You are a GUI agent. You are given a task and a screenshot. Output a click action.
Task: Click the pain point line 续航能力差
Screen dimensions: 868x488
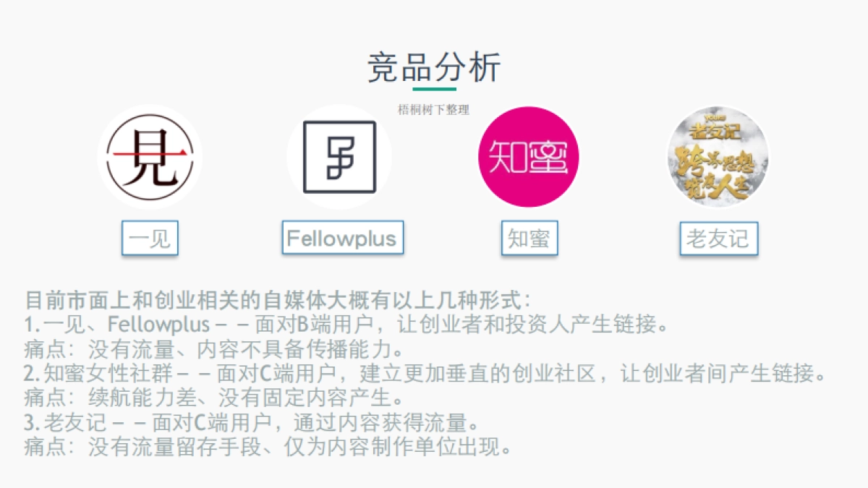[214, 398]
